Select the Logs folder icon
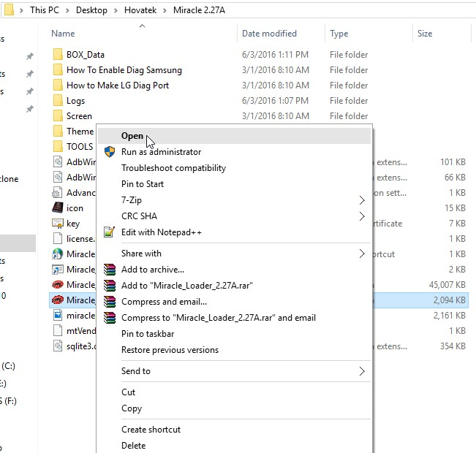The height and width of the screenshot is (453, 476). (x=58, y=100)
